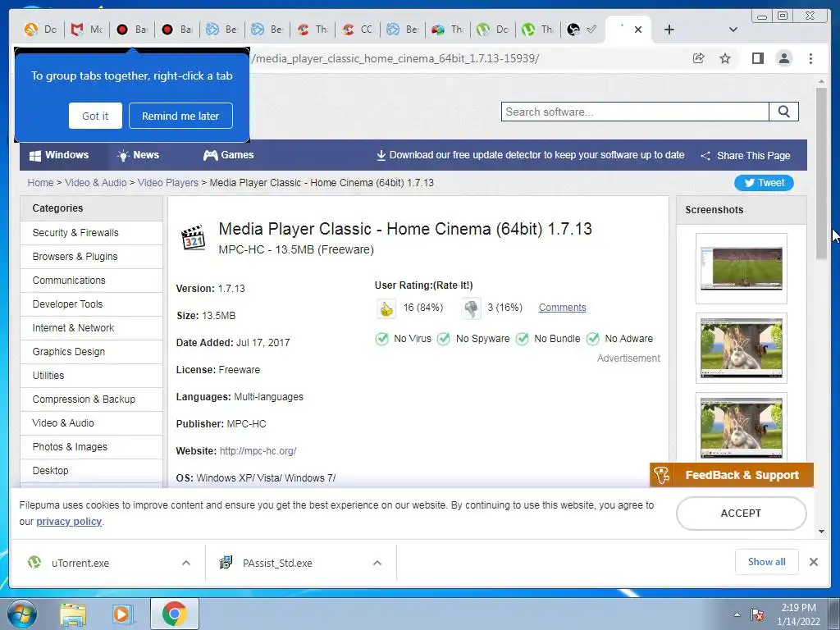840x630 pixels.
Task: Open the tab search chevron dropdown
Action: 733,30
